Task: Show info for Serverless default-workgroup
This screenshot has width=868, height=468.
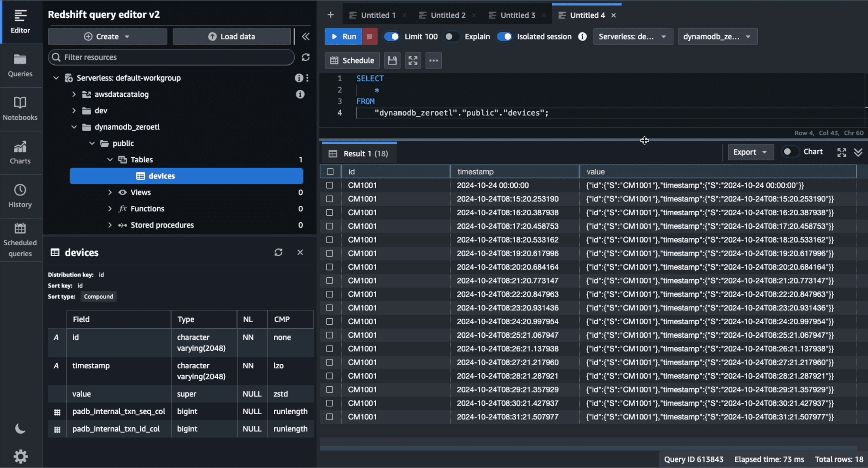Action: click(x=299, y=78)
